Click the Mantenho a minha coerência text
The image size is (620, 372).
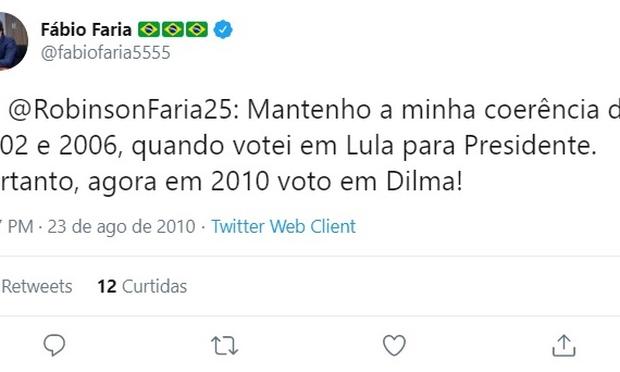click(423, 110)
